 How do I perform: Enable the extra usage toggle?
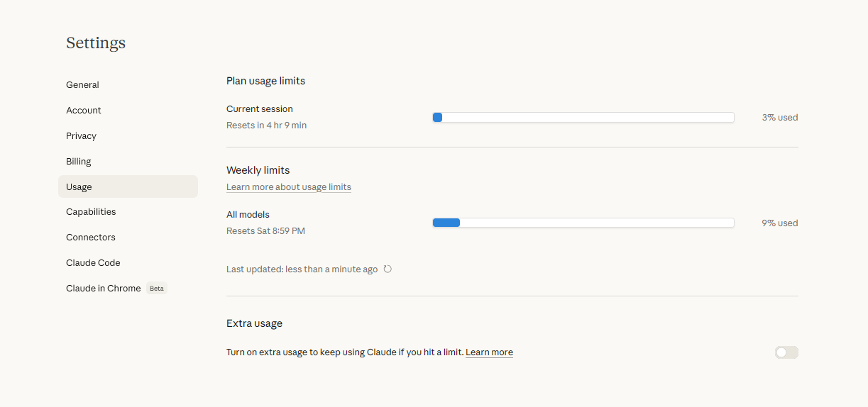786,352
